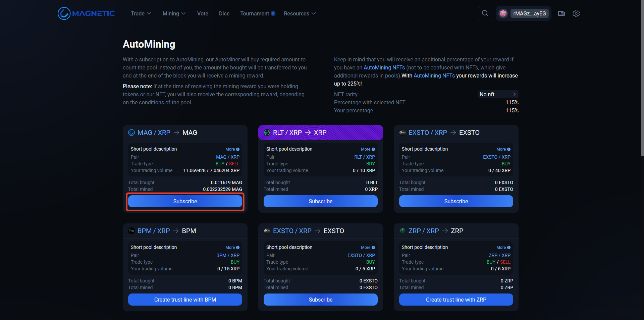Open the search icon in header
The image size is (644, 320).
pyautogui.click(x=485, y=13)
